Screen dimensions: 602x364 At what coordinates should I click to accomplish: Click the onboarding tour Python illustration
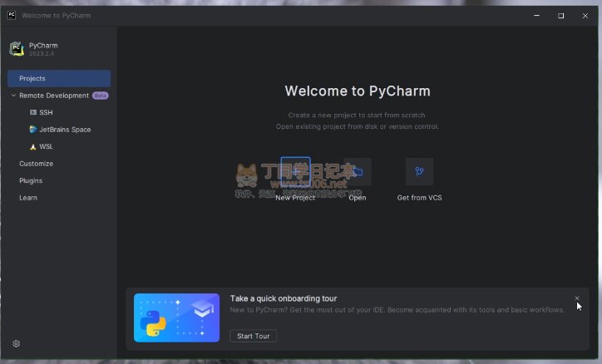(176, 317)
